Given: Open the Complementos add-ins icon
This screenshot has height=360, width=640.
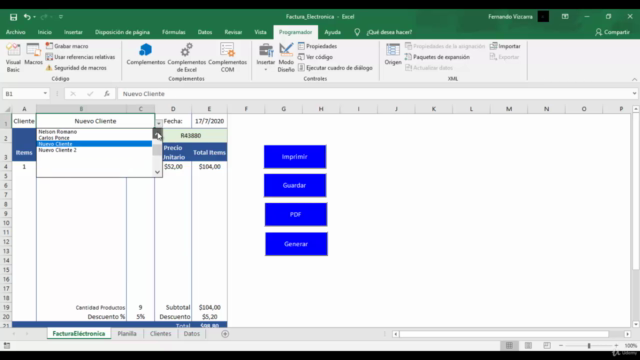Looking at the screenshot, I should tap(146, 54).
